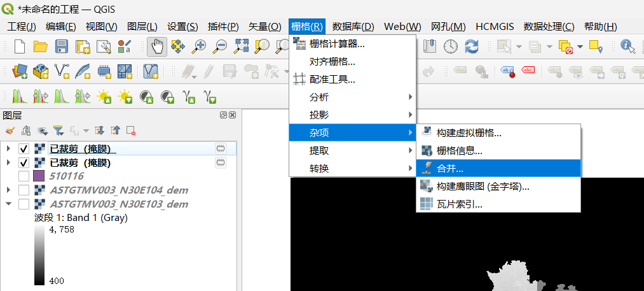Image resolution: width=644 pixels, height=291 pixels.
Task: Zoom to full extent icon
Action: click(241, 46)
